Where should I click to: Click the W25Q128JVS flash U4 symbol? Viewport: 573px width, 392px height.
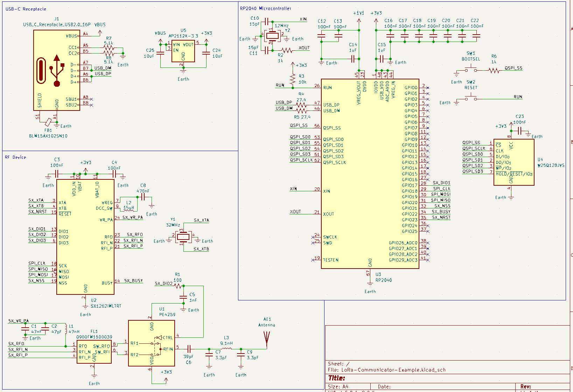click(513, 162)
